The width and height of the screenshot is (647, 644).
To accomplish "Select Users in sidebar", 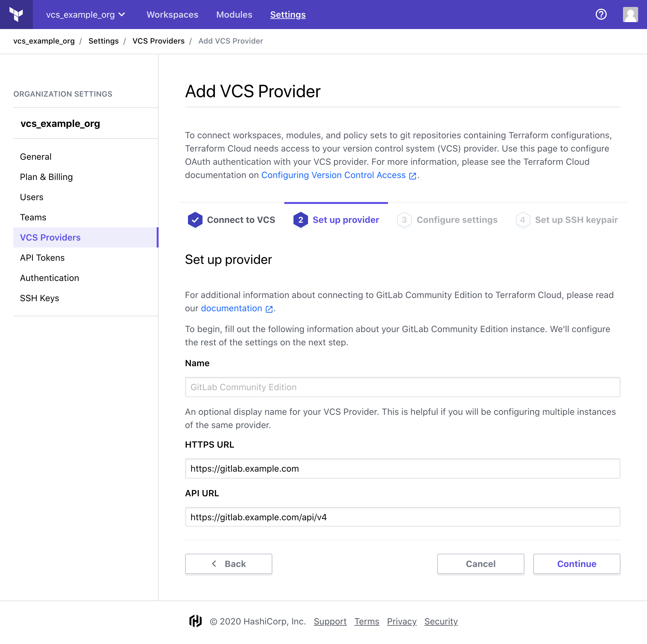I will click(x=86, y=197).
